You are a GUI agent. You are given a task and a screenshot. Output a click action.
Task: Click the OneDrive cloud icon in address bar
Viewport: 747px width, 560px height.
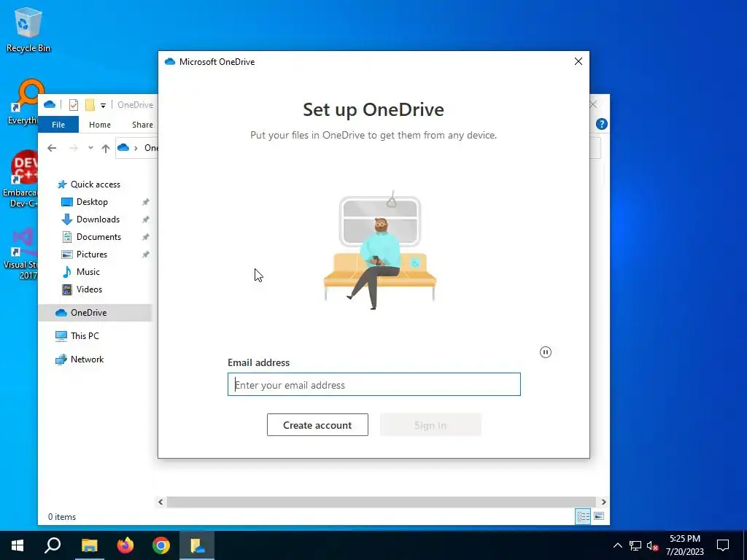pos(123,147)
